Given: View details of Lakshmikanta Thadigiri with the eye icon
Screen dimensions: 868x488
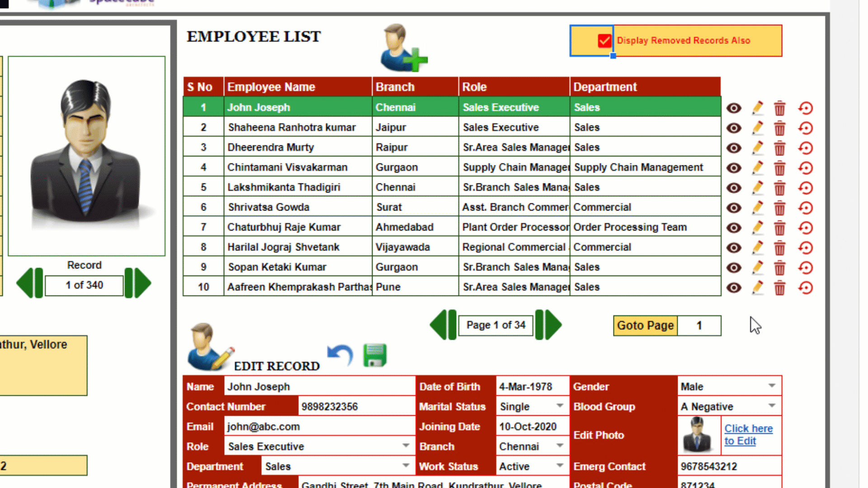Looking at the screenshot, I should click(x=733, y=188).
